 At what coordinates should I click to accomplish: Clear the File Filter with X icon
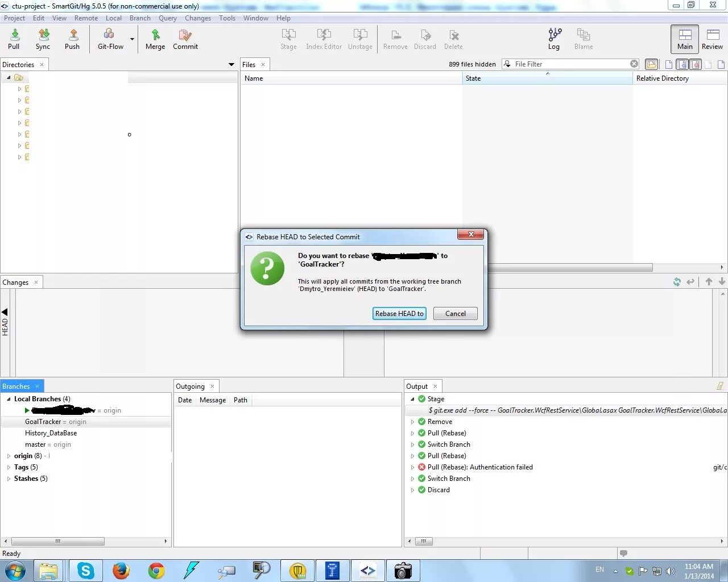pyautogui.click(x=634, y=64)
